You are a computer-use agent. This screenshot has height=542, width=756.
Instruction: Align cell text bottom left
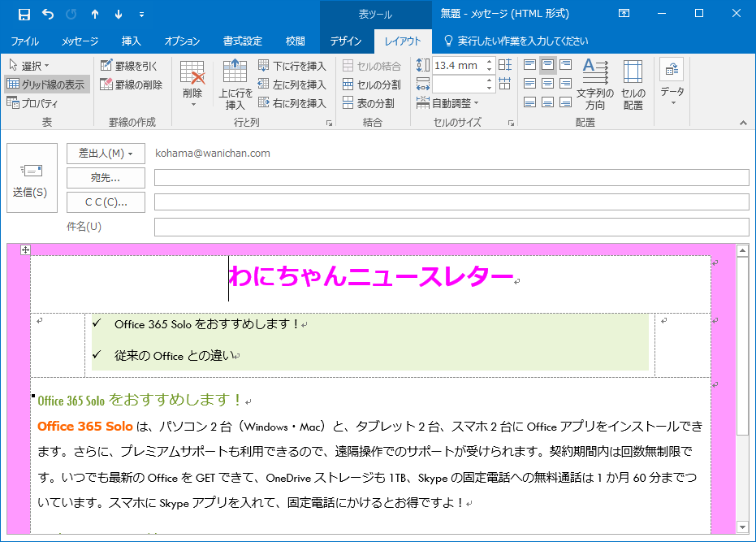click(530, 102)
